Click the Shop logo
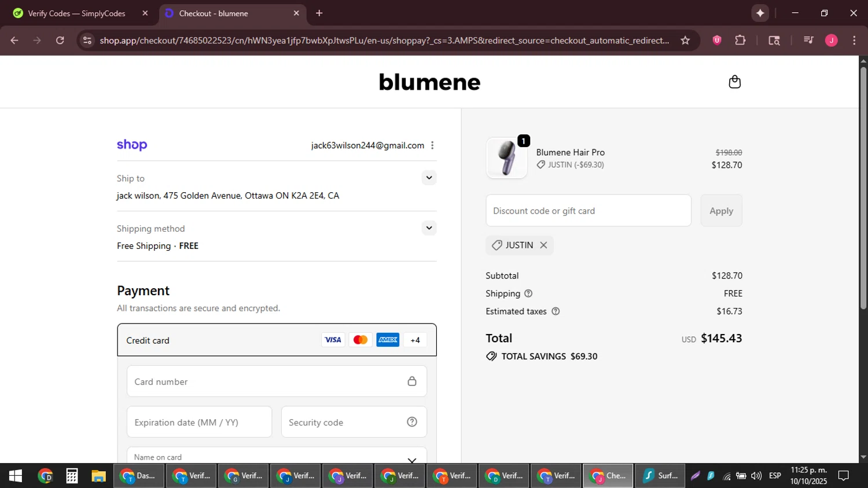This screenshot has height=488, width=868. pos(132,145)
